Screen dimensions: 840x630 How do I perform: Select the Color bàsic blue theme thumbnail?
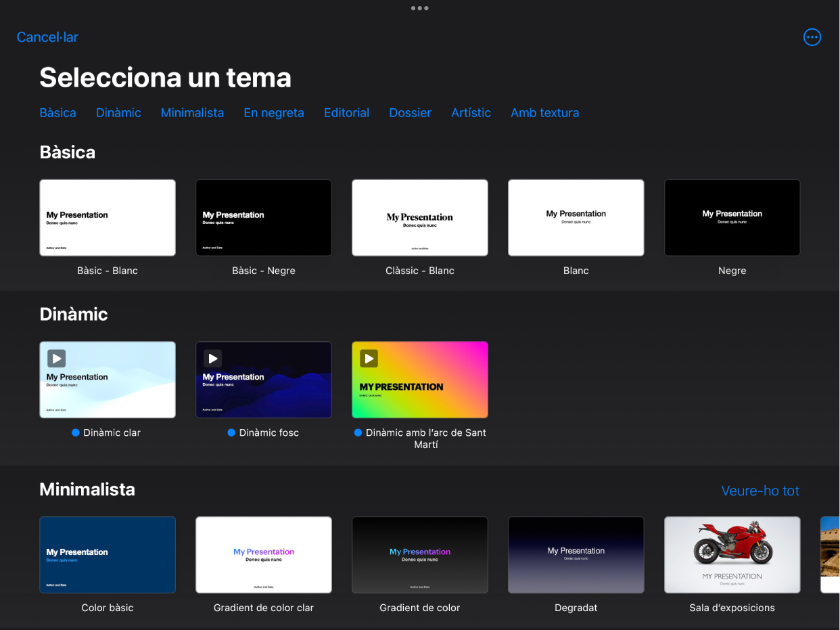pos(108,555)
